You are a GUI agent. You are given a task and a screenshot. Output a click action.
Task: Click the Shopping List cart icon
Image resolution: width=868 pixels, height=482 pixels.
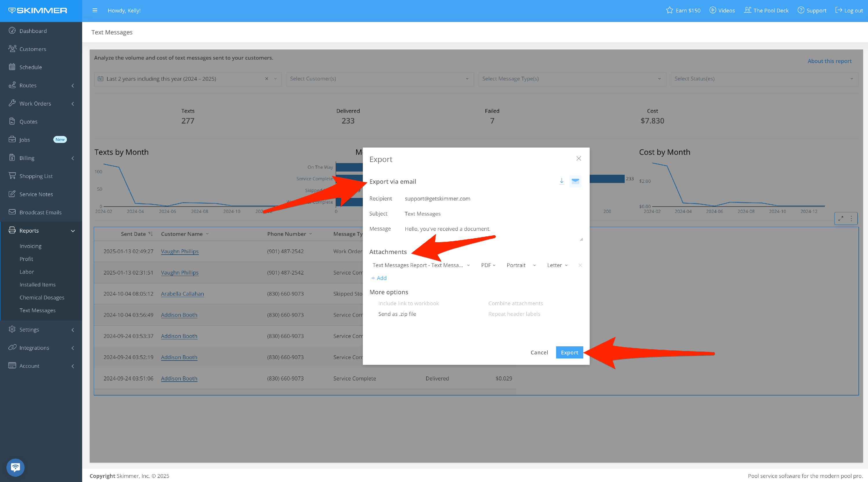[x=12, y=176]
